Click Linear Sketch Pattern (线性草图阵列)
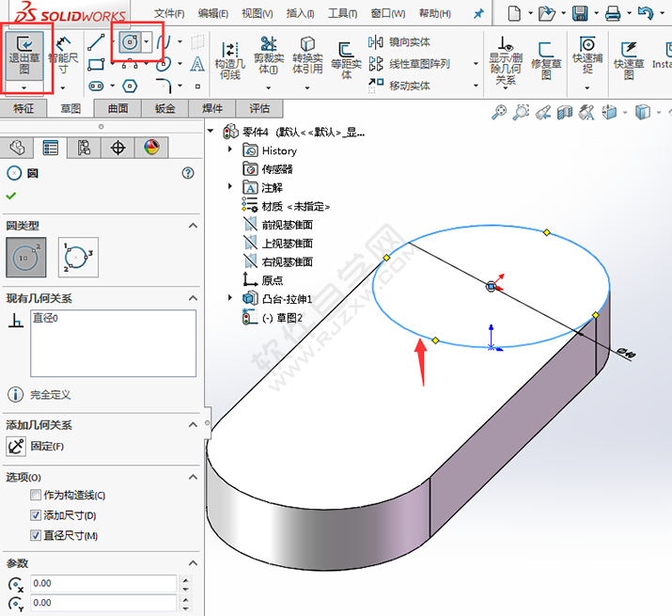The height and width of the screenshot is (616, 672). point(409,64)
